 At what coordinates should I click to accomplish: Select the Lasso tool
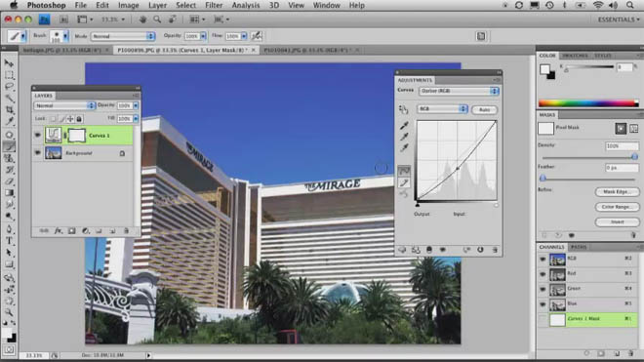coord(9,87)
